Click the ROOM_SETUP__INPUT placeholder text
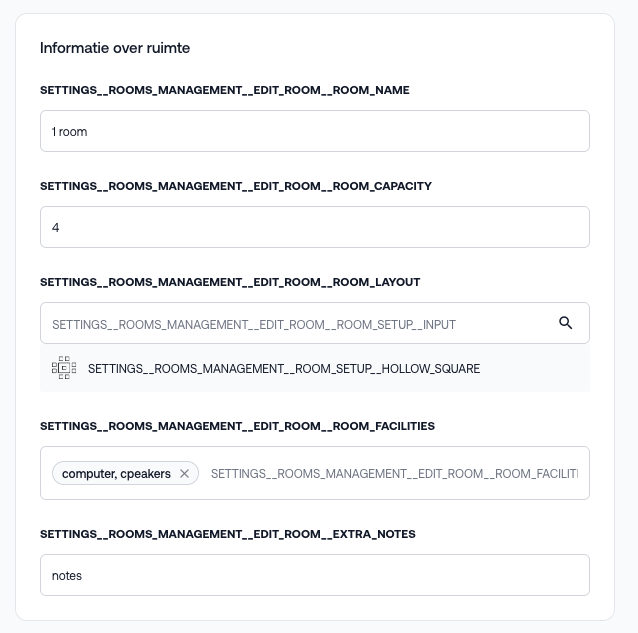The width and height of the screenshot is (638, 633). click(x=254, y=324)
